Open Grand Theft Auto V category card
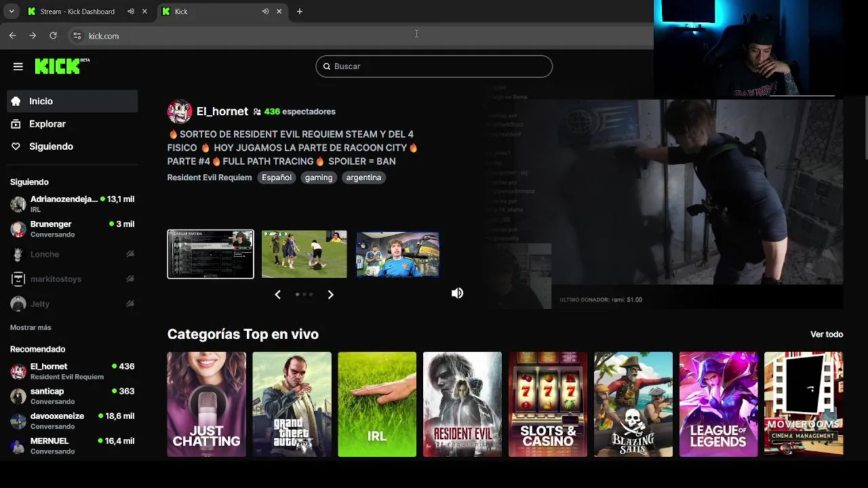This screenshot has height=488, width=868. pos(292,404)
